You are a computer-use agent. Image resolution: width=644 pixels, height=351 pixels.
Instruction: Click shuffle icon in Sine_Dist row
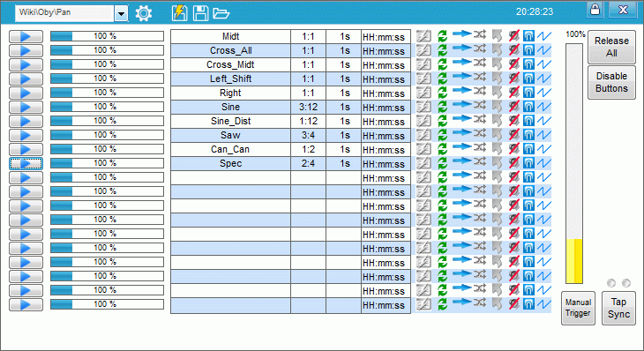click(479, 119)
